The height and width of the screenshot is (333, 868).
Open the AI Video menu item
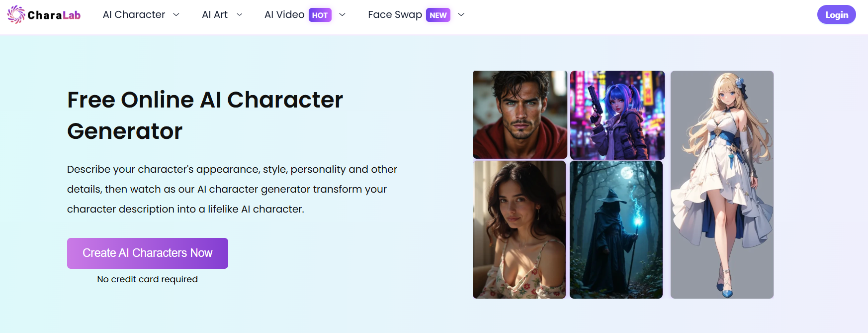pos(284,15)
